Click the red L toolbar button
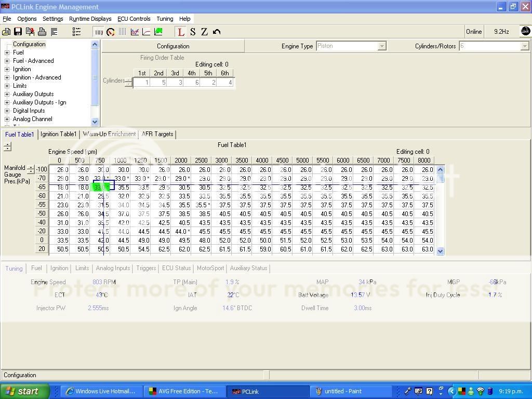Viewport: 532px width, 399px height. coord(181,32)
